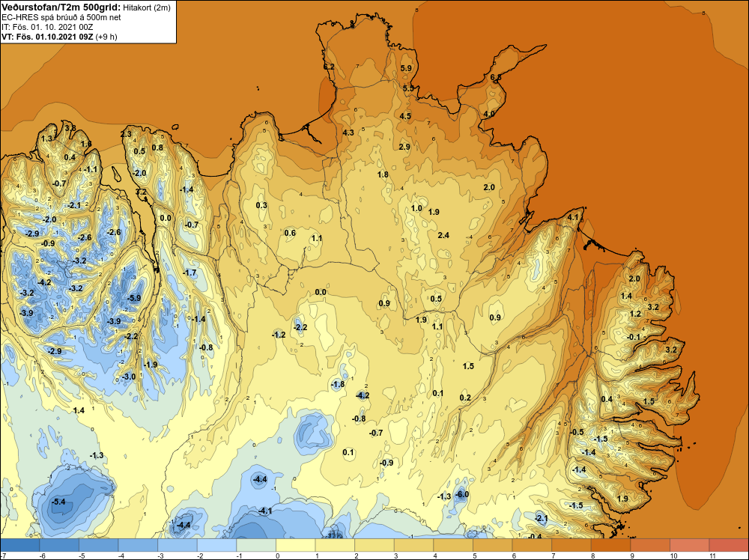The height and width of the screenshot is (560, 749).
Task: Select the colorbar swatch between 8 and 9
Action: coord(611,545)
